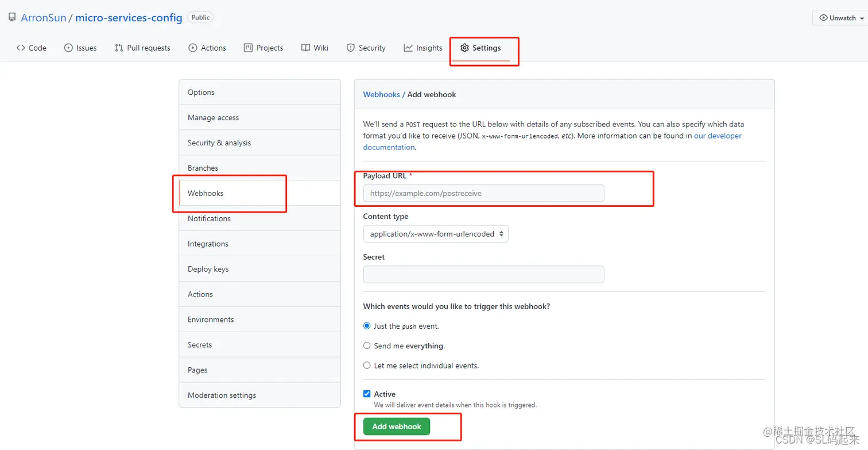The image size is (868, 450).
Task: Select Just the push event option
Action: (367, 326)
